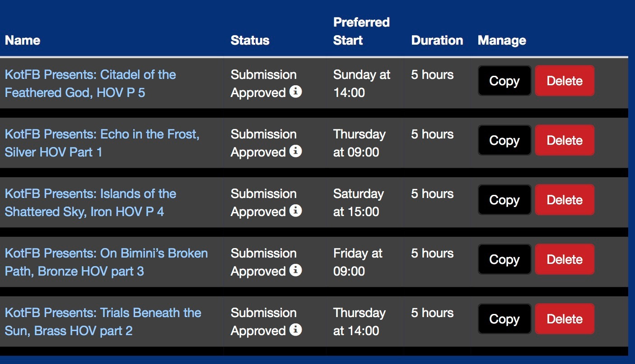This screenshot has height=364, width=635.
Task: Delete the On Bimini's Broken Path event
Action: pos(565,260)
